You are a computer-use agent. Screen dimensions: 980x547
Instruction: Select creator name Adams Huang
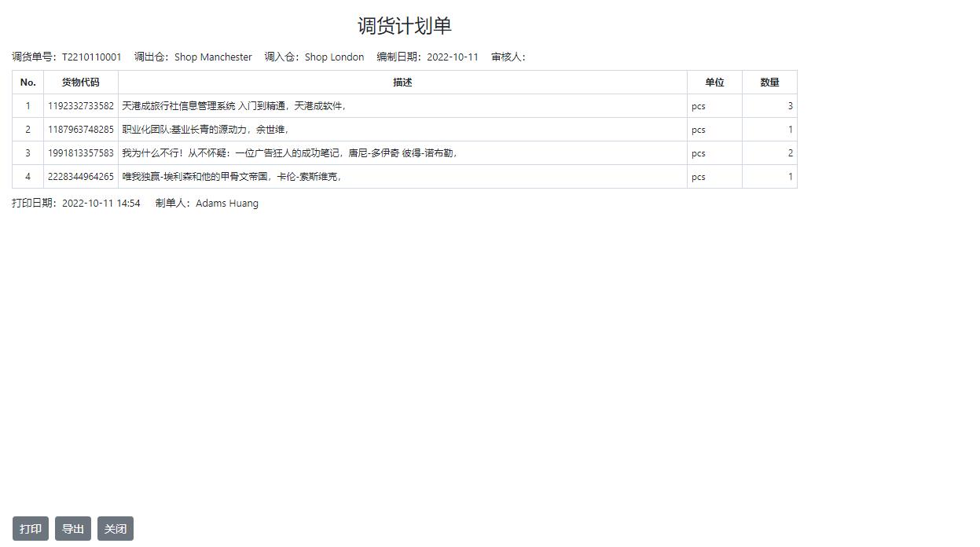click(x=227, y=204)
